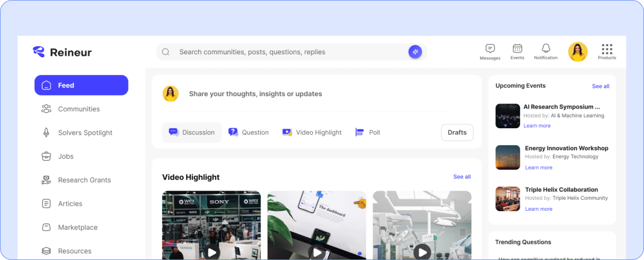Click the Resources stack icon
Image resolution: width=644 pixels, height=260 pixels.
coord(46,250)
